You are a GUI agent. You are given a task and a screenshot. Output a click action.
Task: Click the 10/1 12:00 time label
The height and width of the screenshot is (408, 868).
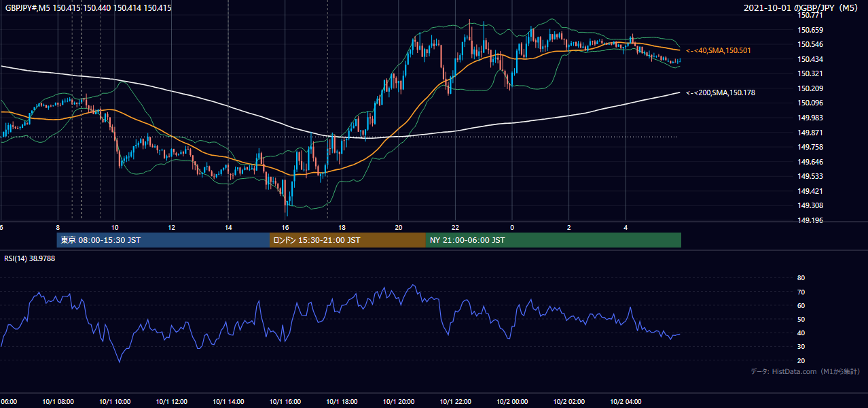(x=171, y=402)
